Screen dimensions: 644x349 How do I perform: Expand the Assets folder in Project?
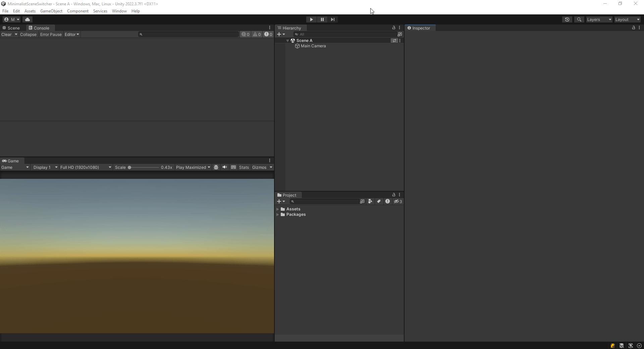(x=278, y=209)
